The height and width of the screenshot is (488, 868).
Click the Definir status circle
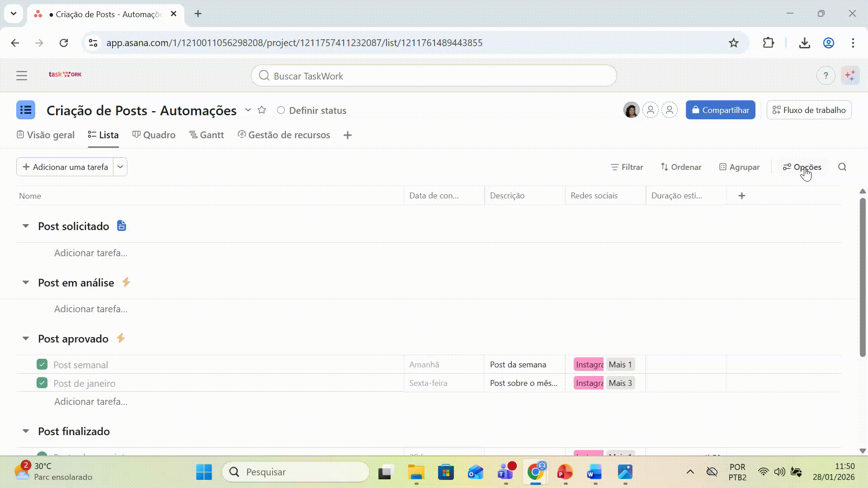coord(281,110)
